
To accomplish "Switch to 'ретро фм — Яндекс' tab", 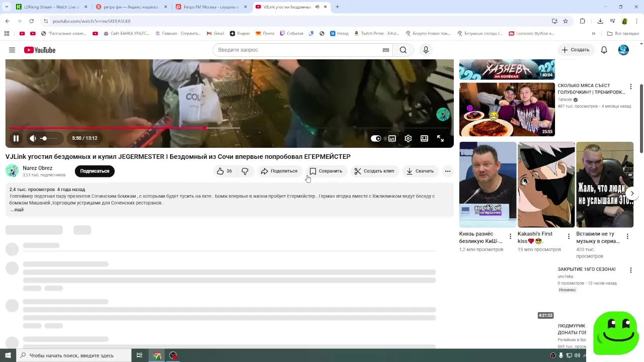I will [x=131, y=7].
